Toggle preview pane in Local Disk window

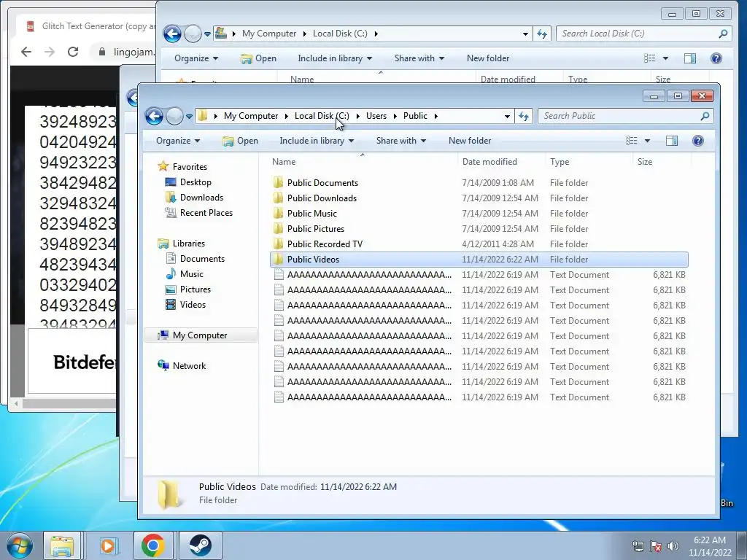[690, 58]
